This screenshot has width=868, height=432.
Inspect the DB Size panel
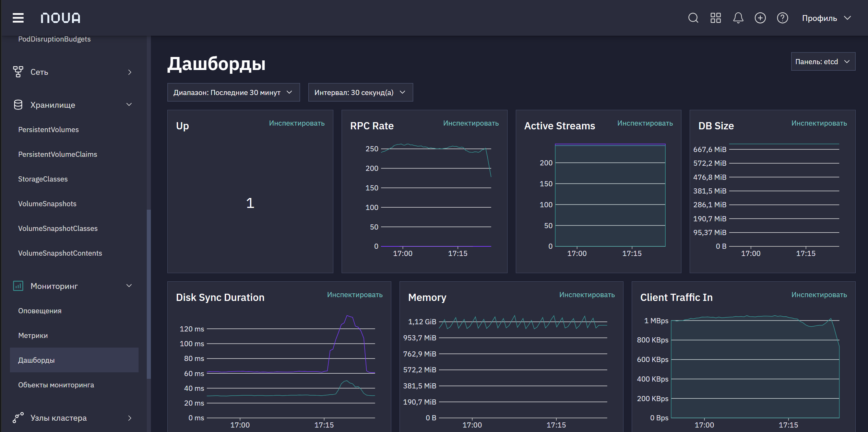click(x=819, y=123)
